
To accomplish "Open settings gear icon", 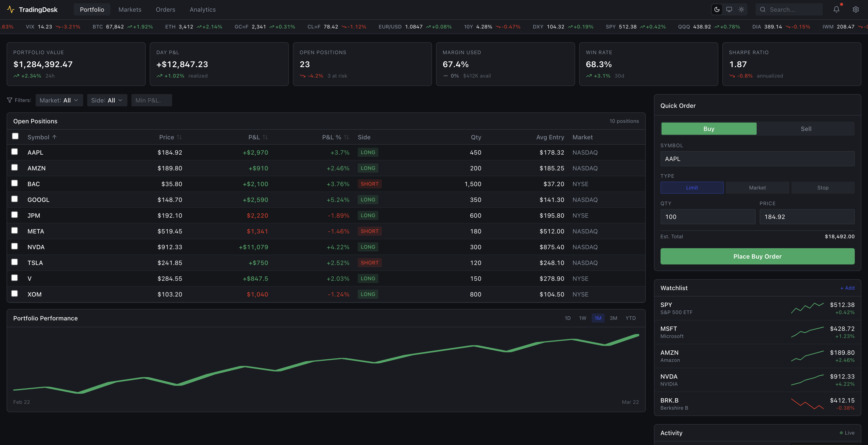I will [856, 9].
